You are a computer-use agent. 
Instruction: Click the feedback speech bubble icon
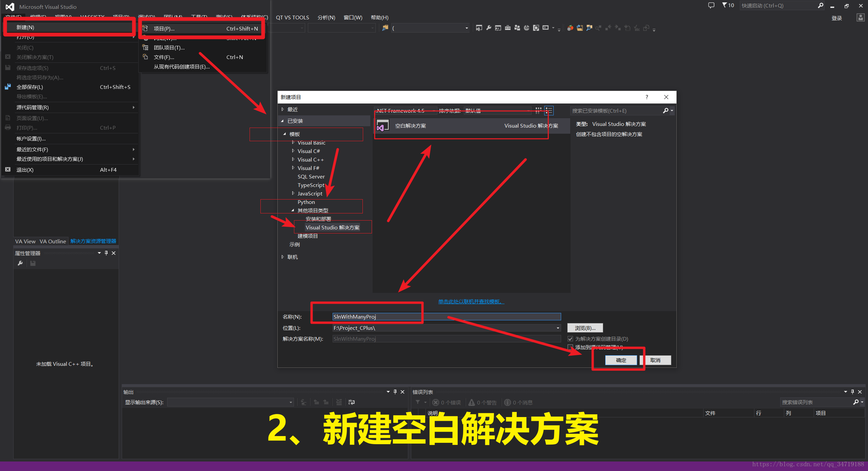click(x=711, y=5)
